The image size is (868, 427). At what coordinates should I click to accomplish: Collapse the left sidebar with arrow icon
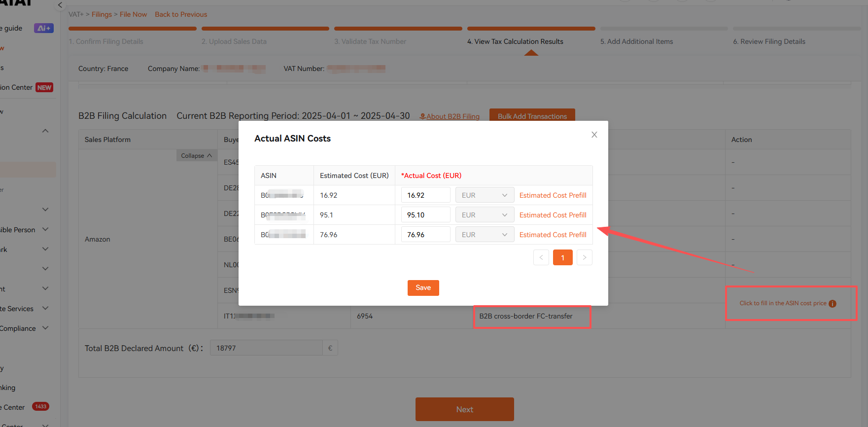pos(60,5)
